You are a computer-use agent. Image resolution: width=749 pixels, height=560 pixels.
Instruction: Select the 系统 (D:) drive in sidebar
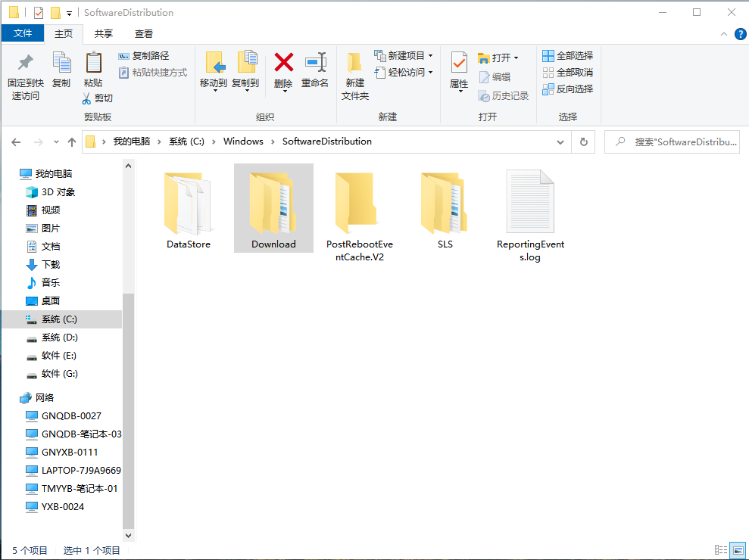tap(59, 338)
